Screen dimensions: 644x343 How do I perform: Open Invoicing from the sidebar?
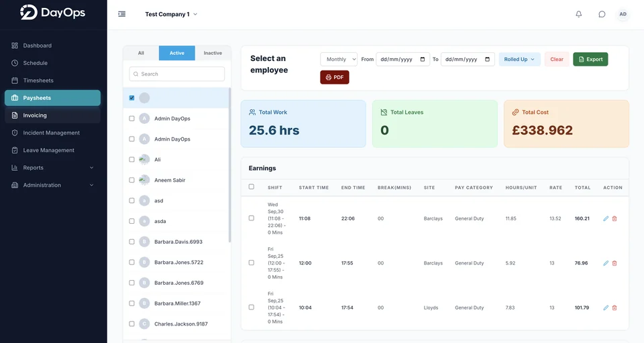(52, 115)
